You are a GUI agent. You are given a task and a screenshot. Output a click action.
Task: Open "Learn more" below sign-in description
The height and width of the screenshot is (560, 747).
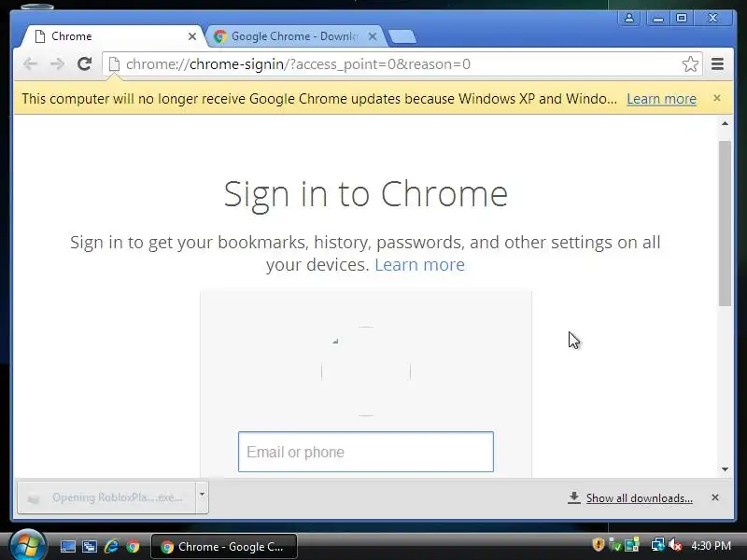pos(419,264)
